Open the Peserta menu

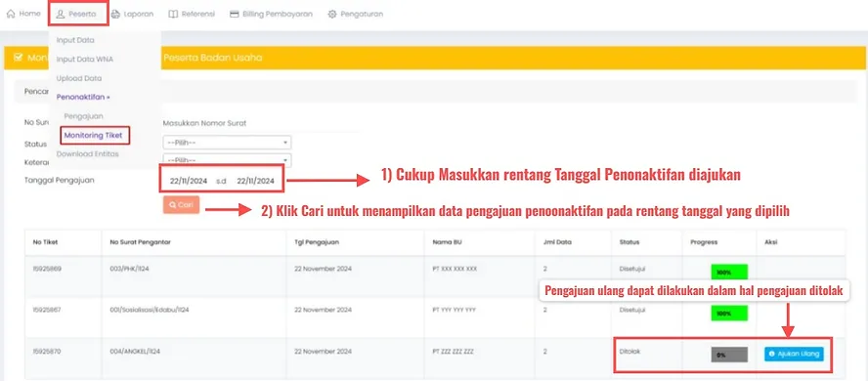pos(76,14)
